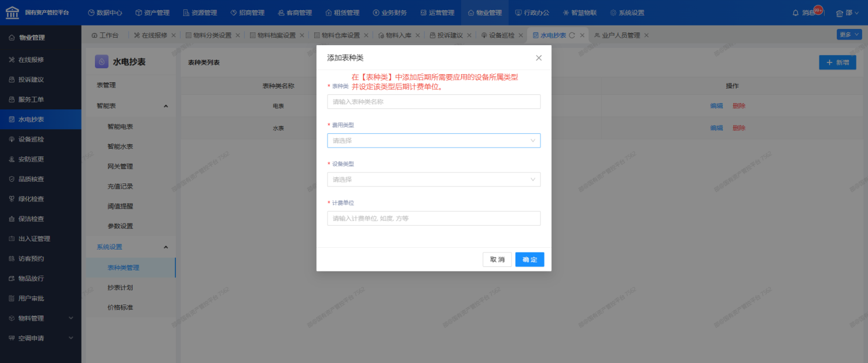Screen dimensions: 868x363
Task: Open the message bell notifications
Action: (795, 13)
